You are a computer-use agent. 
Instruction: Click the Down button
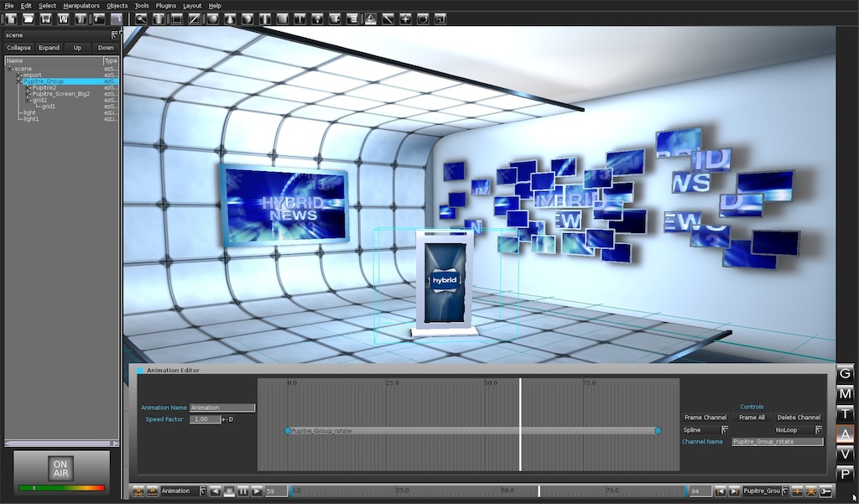(106, 48)
